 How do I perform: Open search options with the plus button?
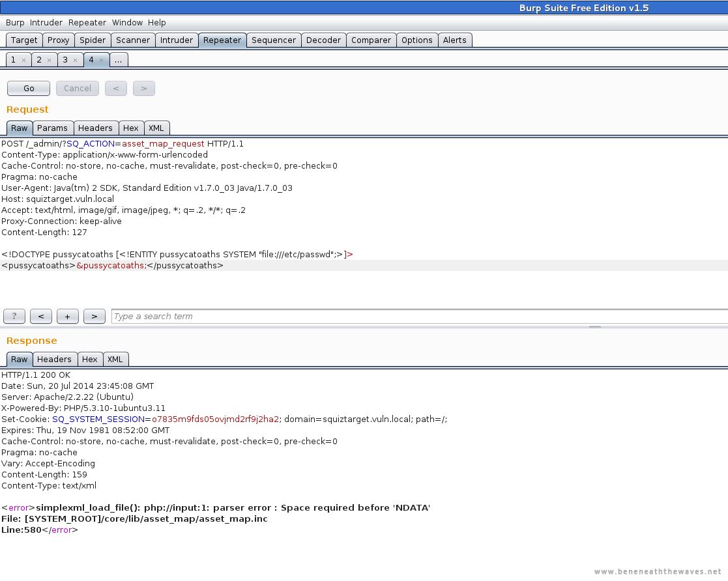(x=67, y=316)
